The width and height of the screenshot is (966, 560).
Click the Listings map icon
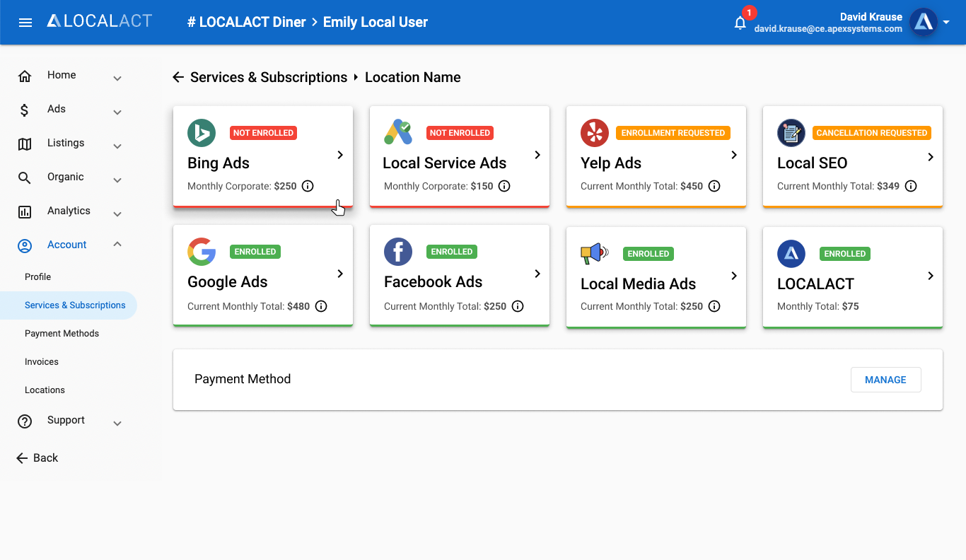(x=25, y=144)
